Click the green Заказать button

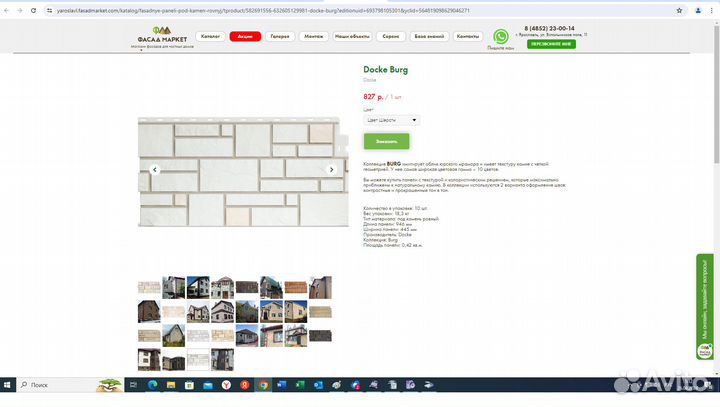click(x=386, y=141)
